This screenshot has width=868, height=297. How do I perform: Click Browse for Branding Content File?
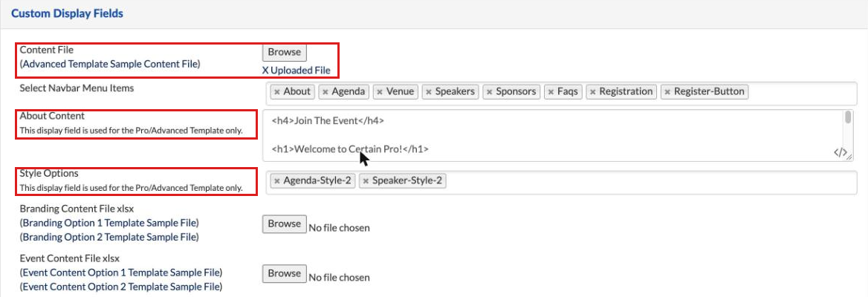(284, 224)
